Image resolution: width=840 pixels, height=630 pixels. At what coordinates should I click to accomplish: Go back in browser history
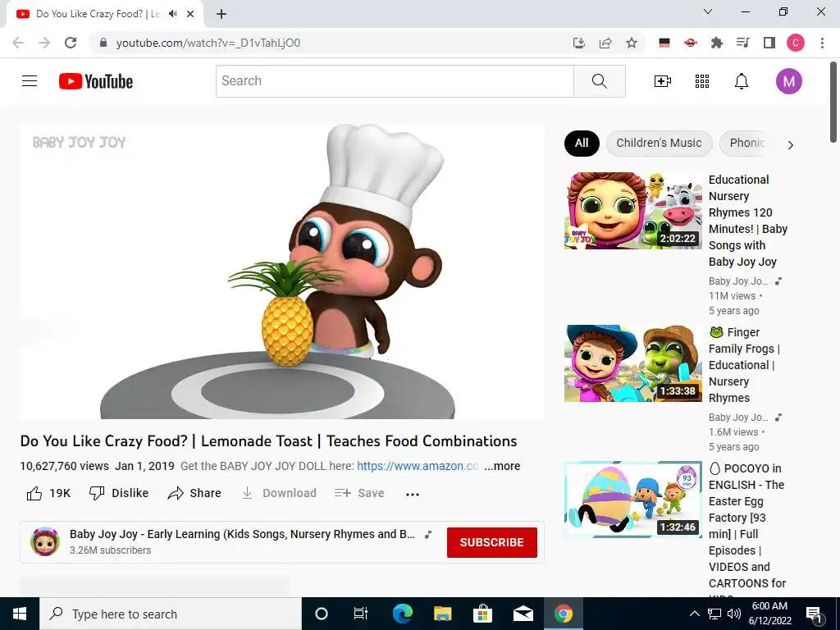(x=18, y=43)
